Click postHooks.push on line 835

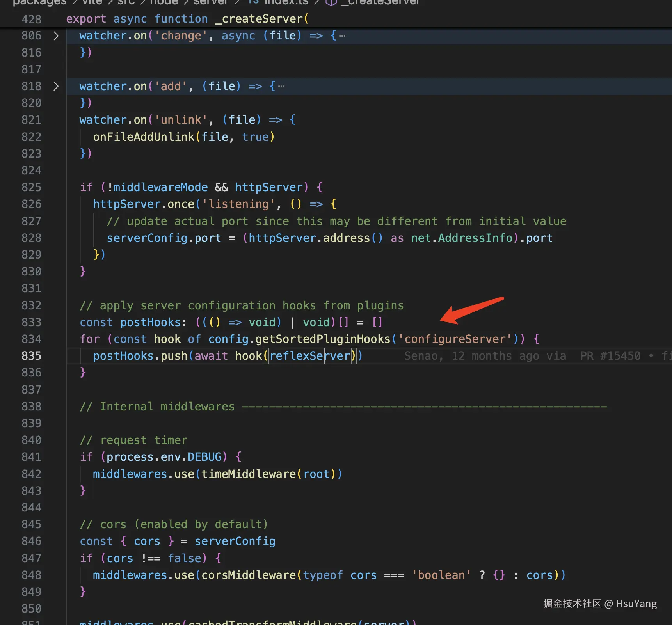pos(140,356)
